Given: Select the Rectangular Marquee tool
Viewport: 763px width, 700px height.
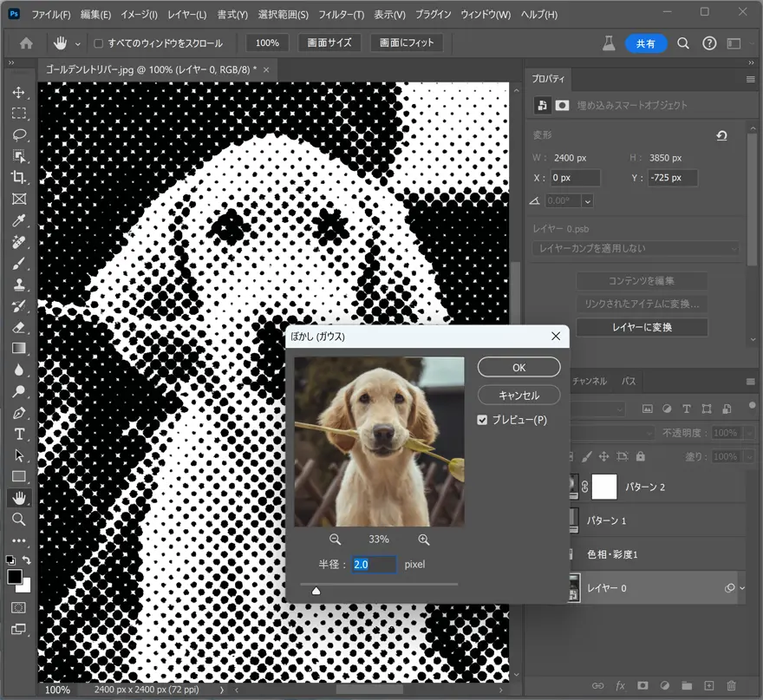Looking at the screenshot, I should (19, 114).
